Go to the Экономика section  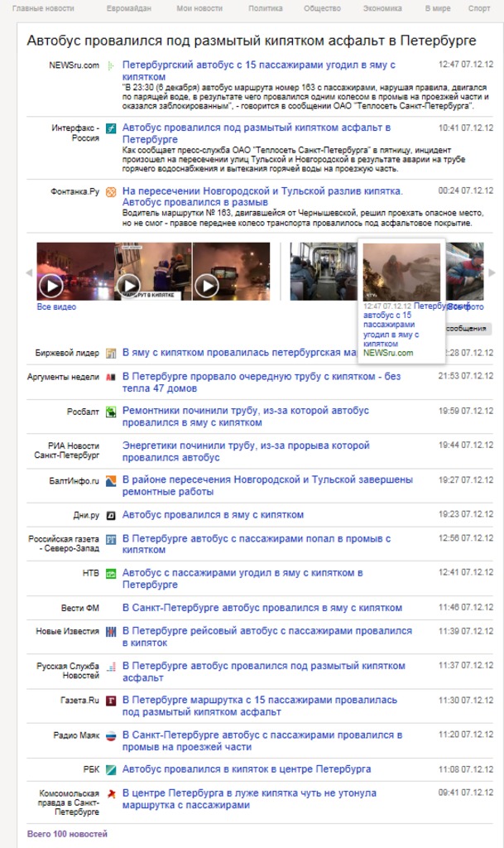[382, 8]
